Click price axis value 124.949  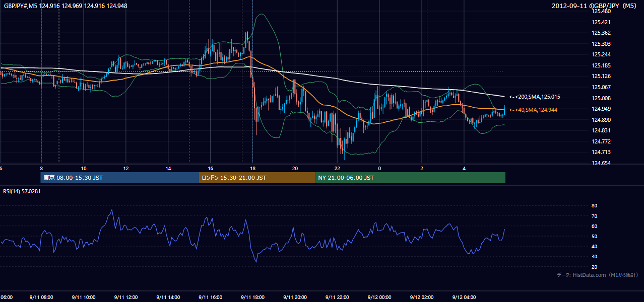[601, 109]
